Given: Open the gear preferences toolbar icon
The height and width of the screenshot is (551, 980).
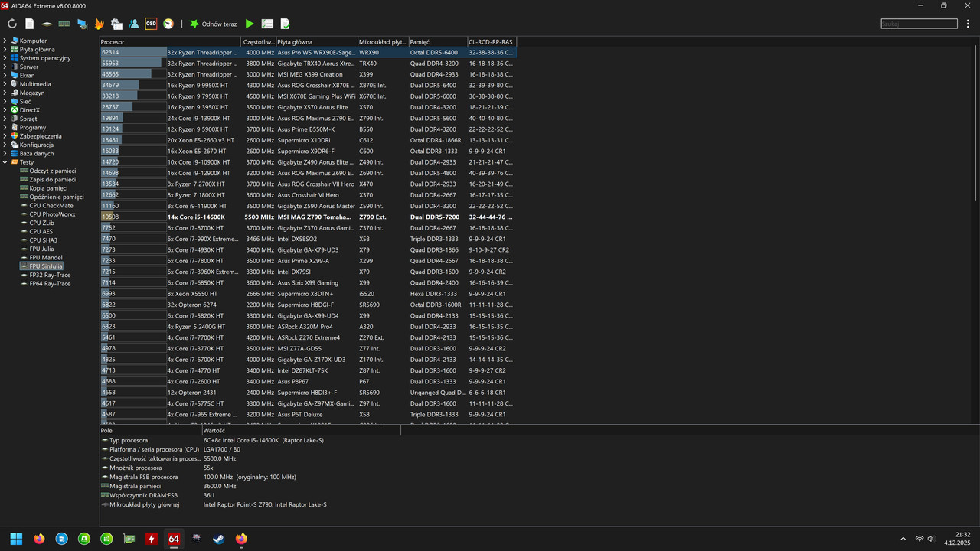Looking at the screenshot, I should point(116,24).
